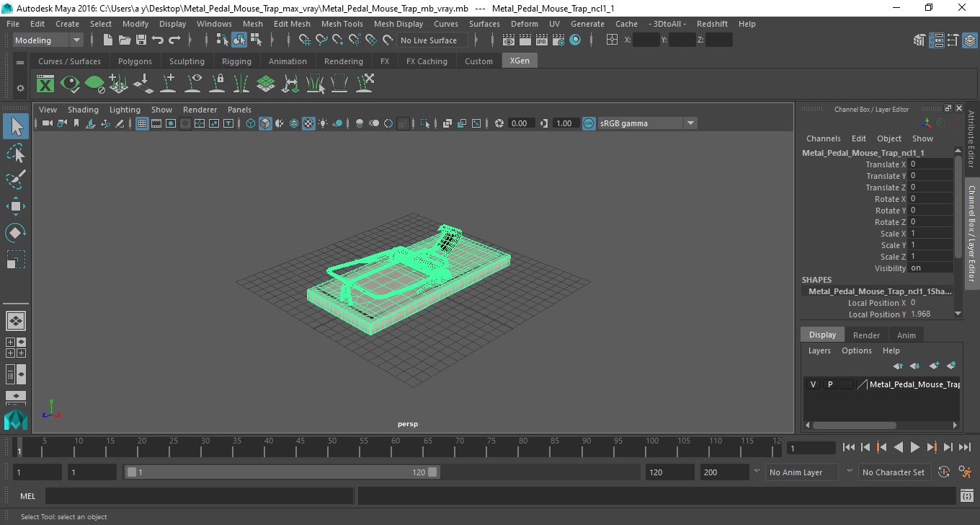Click the range slider bar
980x525 pixels.
click(x=282, y=472)
